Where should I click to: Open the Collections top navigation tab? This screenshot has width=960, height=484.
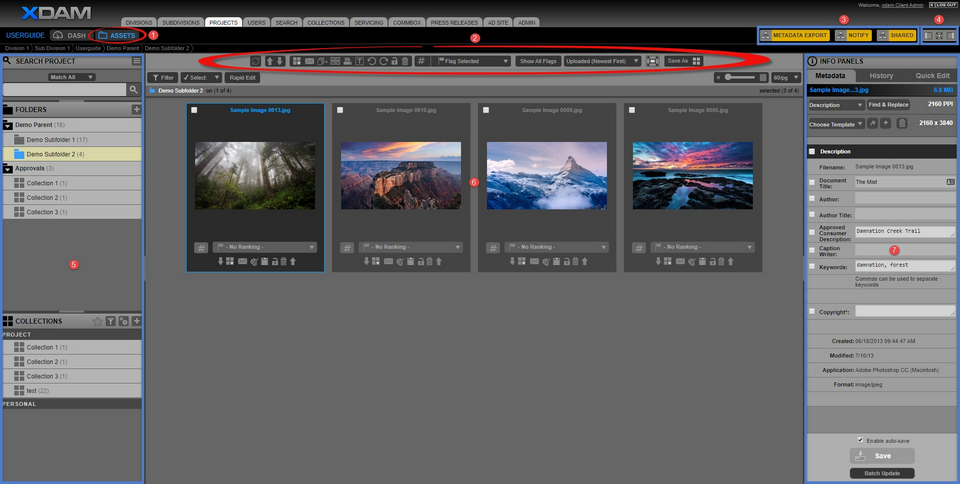(324, 21)
